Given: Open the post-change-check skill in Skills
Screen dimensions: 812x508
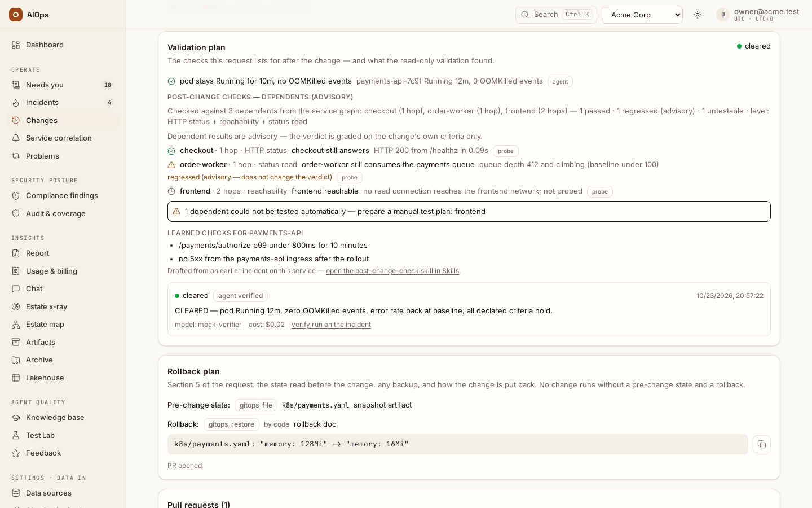Looking at the screenshot, I should [392, 271].
